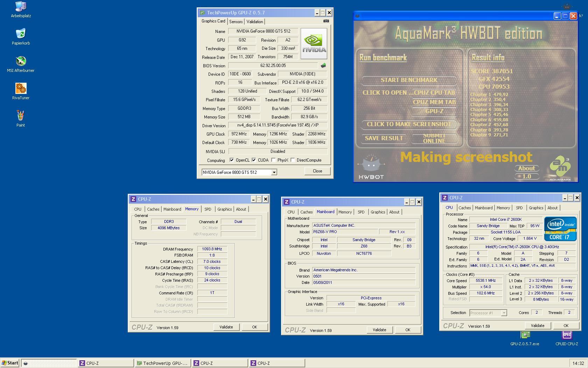Screen dimensions: 588x368
Task: Click the first CPU-Z taskbar button
Action: 105,363
